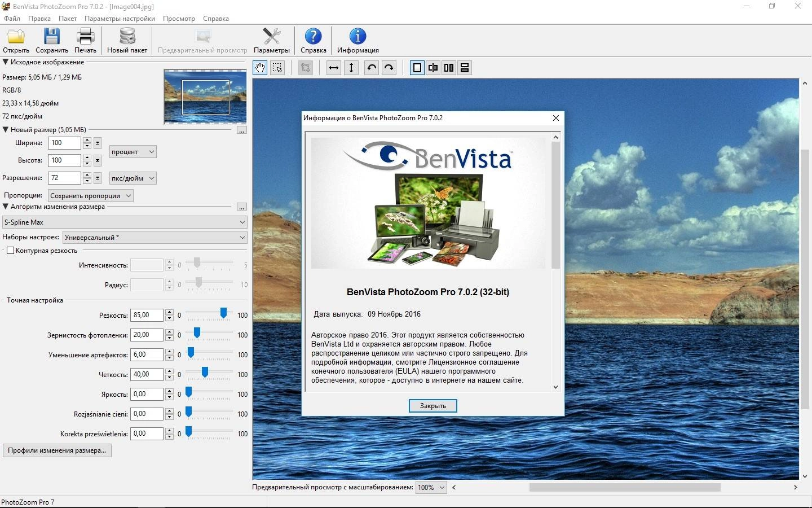
Task: Click the Korekta prześwietlenia value field
Action: (x=147, y=433)
